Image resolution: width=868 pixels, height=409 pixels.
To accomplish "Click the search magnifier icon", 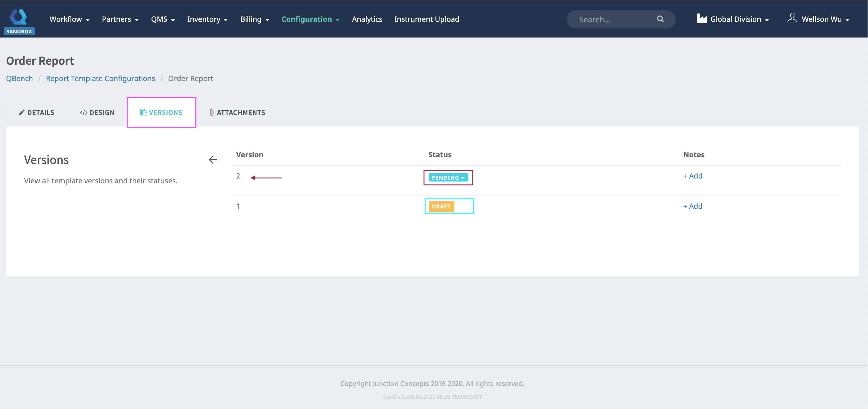I will coord(660,19).
